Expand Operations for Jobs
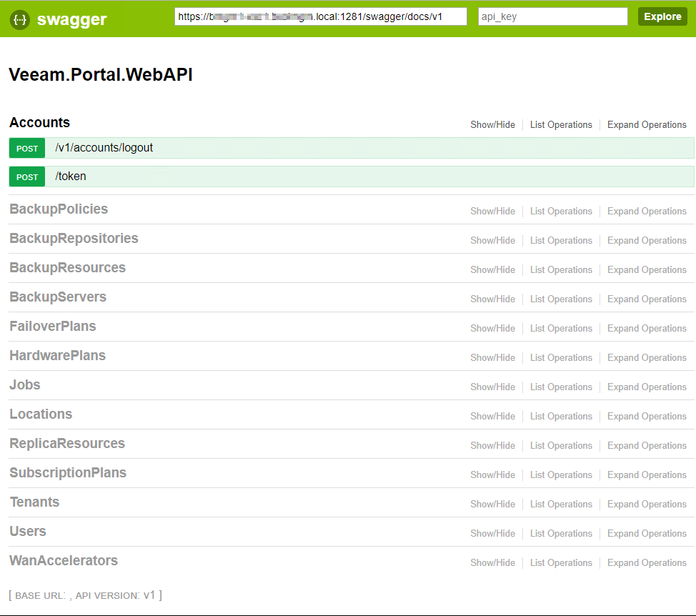 (647, 387)
